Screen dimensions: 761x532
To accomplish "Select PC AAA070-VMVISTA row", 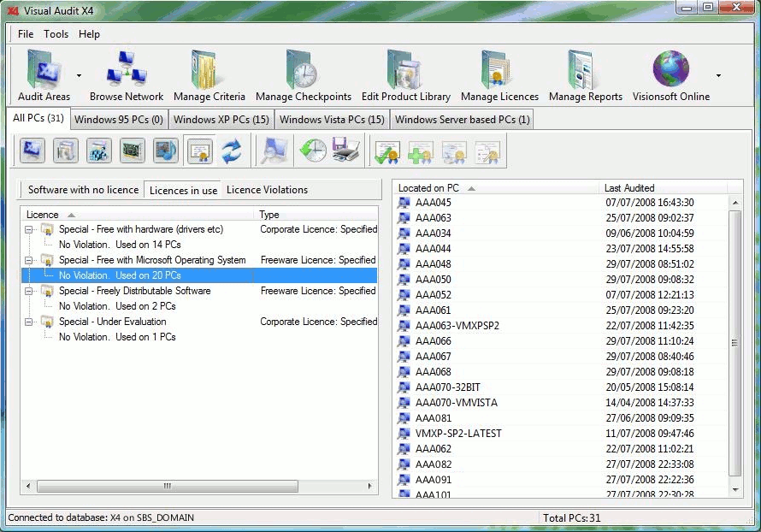I will pyautogui.click(x=562, y=403).
